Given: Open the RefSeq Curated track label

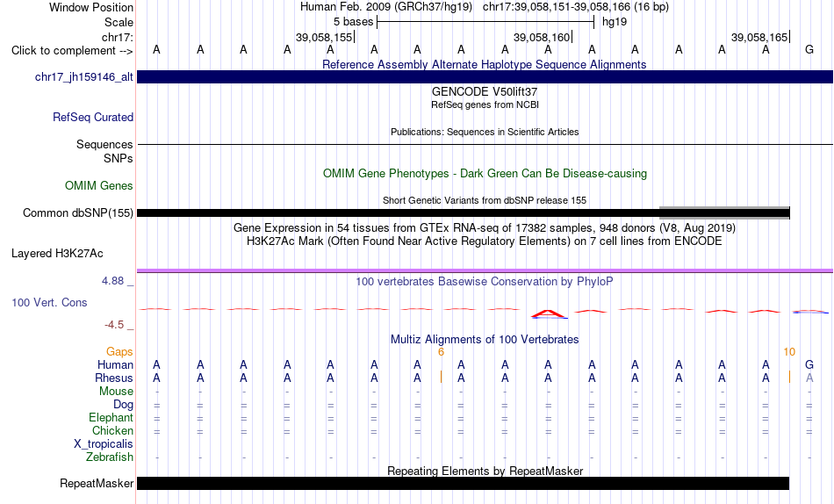Looking at the screenshot, I should [93, 117].
